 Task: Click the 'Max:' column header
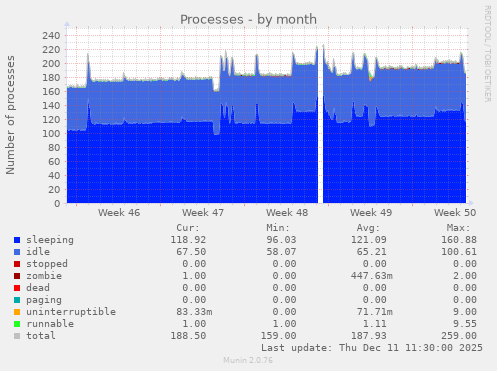coord(458,228)
